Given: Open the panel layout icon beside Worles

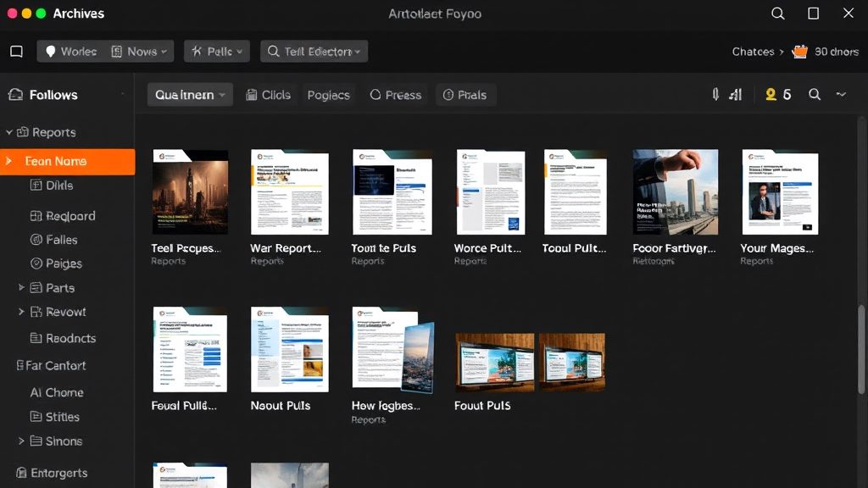Looking at the screenshot, I should coord(17,52).
